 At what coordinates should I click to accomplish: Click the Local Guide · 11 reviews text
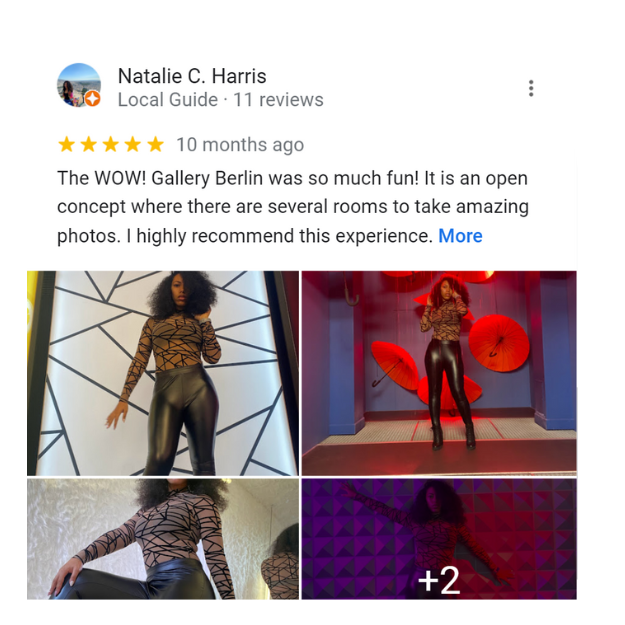pos(220,100)
